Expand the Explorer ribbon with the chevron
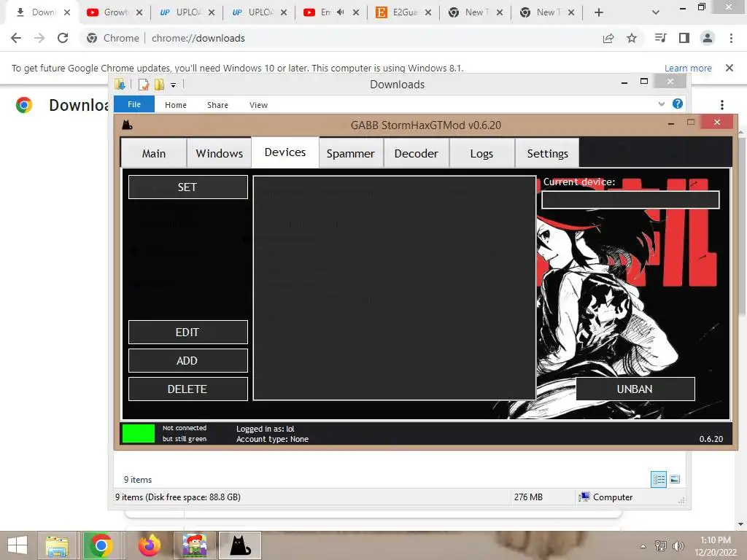747x560 pixels. pos(661,104)
